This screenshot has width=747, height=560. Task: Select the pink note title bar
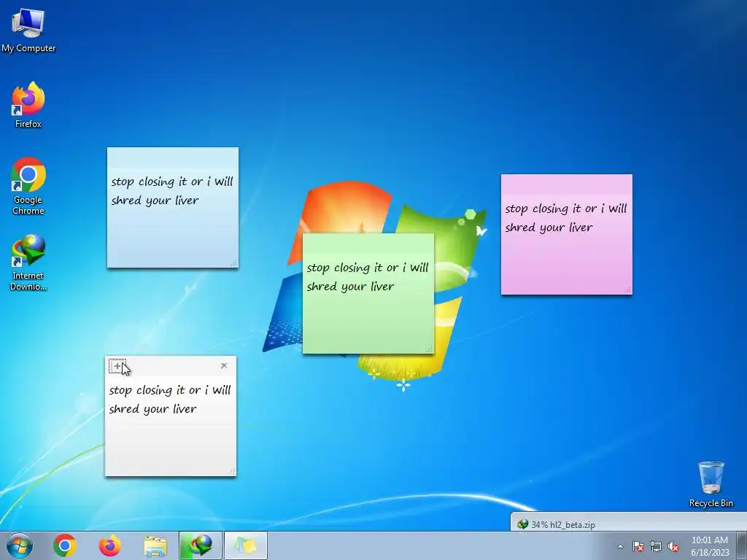click(566, 184)
